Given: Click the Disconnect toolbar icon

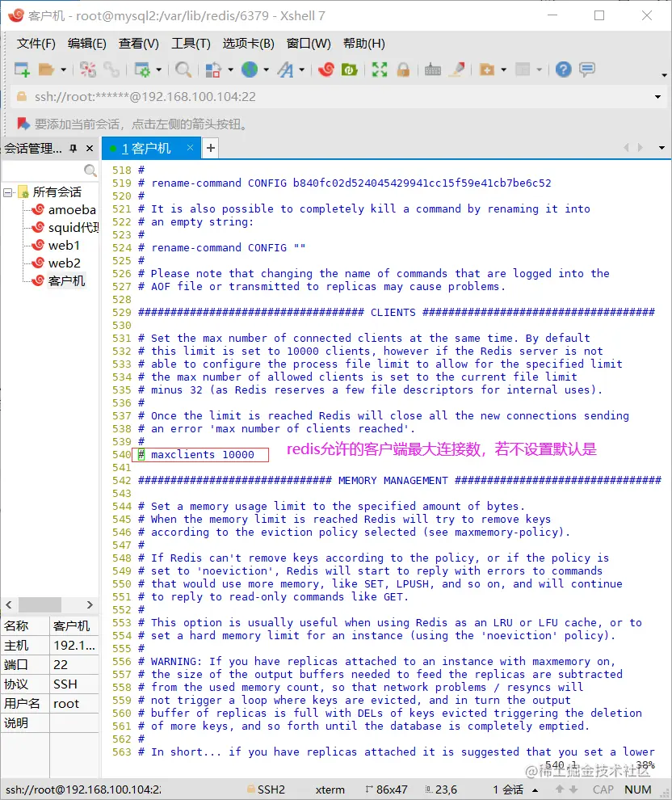Looking at the screenshot, I should click(x=88, y=69).
